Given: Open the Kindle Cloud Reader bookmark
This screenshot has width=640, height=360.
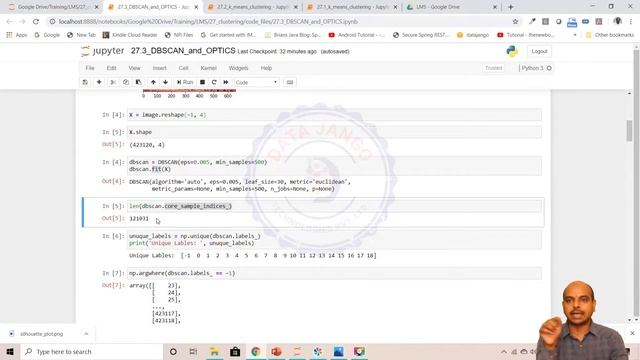Looking at the screenshot, I should 130,35.
